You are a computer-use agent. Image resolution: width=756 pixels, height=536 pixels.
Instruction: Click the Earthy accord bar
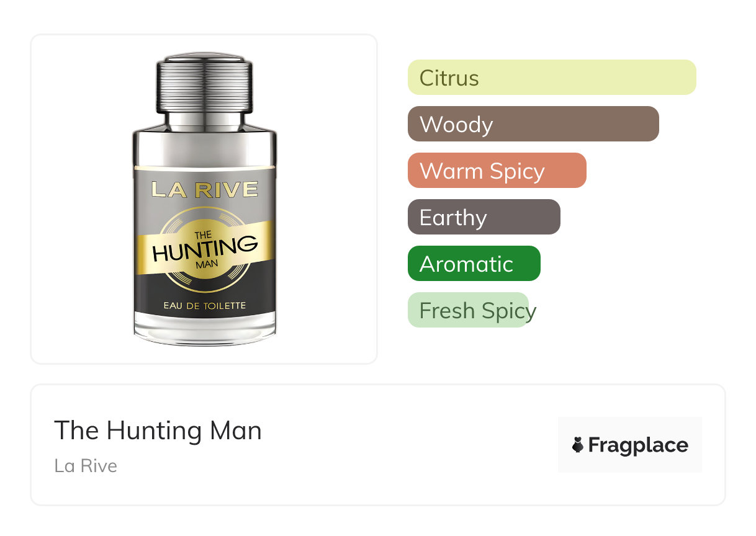click(x=484, y=217)
